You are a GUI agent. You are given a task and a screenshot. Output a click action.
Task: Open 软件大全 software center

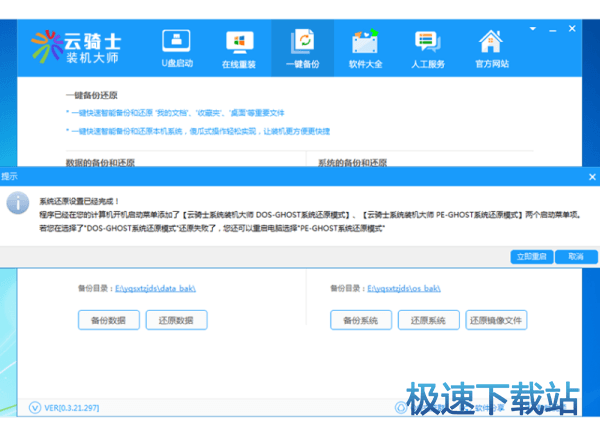[x=365, y=49]
